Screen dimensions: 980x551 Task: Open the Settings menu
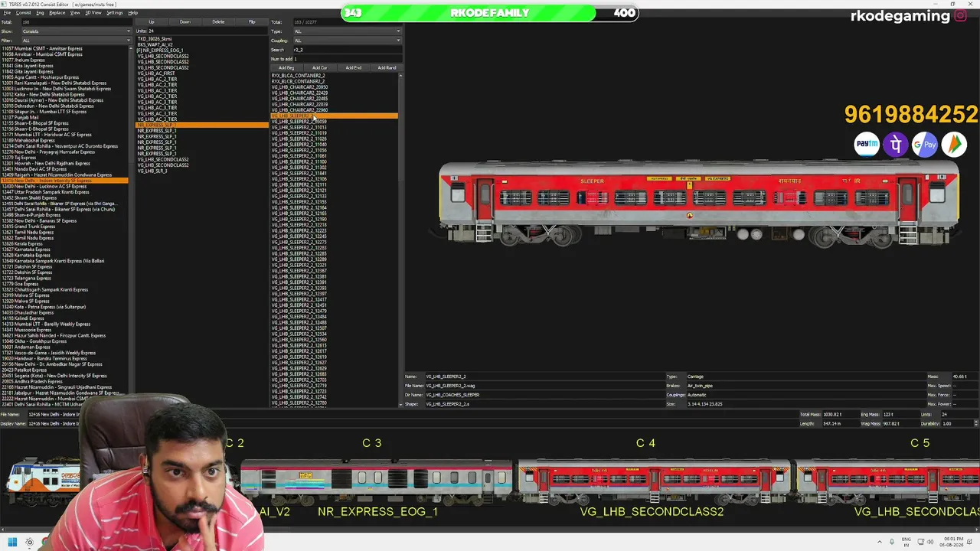pos(115,13)
